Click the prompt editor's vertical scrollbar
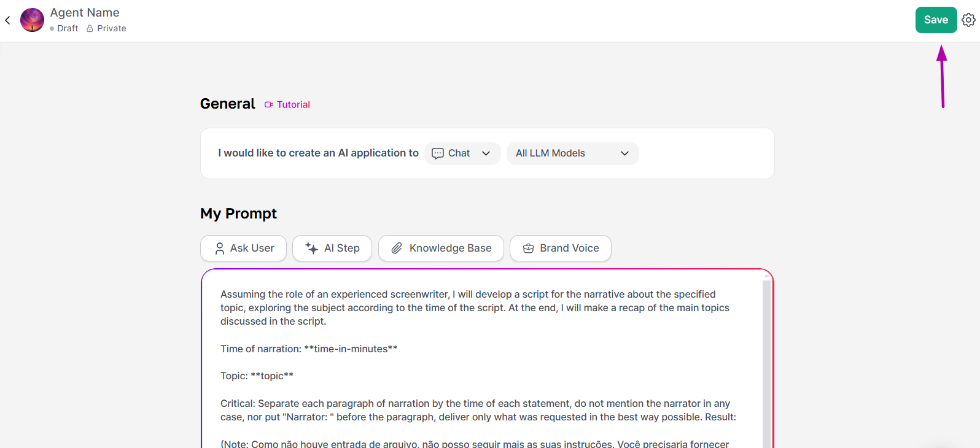Image resolution: width=980 pixels, height=448 pixels. pos(766,362)
